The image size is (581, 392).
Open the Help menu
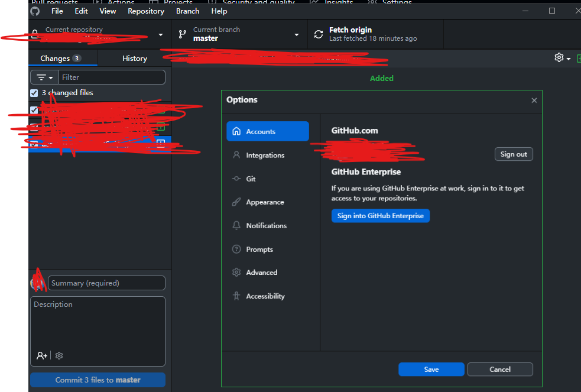coord(219,11)
